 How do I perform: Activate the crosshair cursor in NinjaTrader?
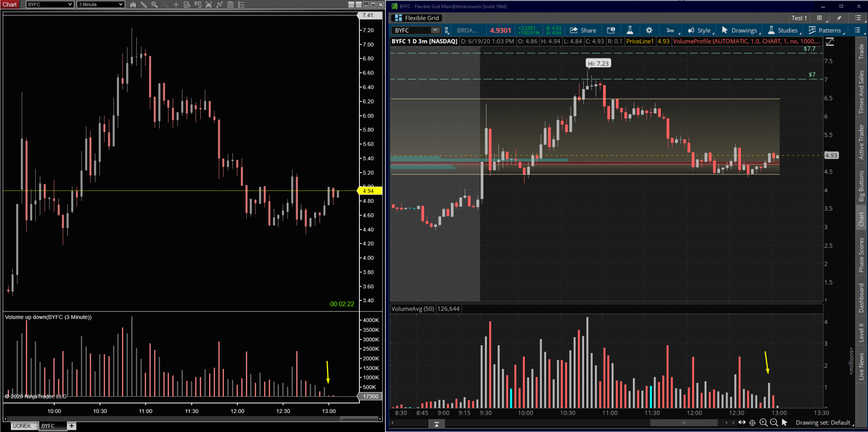[x=176, y=5]
